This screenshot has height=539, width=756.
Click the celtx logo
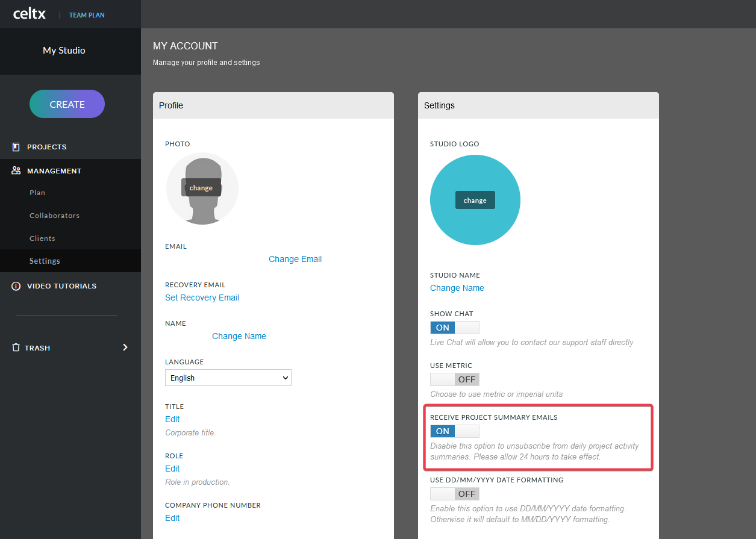(30, 14)
